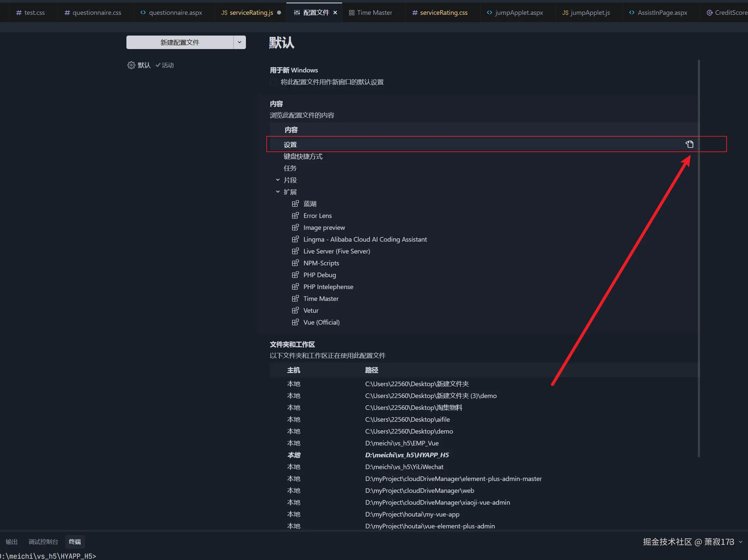The width and height of the screenshot is (748, 560).
Task: Open the dropdown arrow beside 新建配置文件
Action: click(x=239, y=42)
